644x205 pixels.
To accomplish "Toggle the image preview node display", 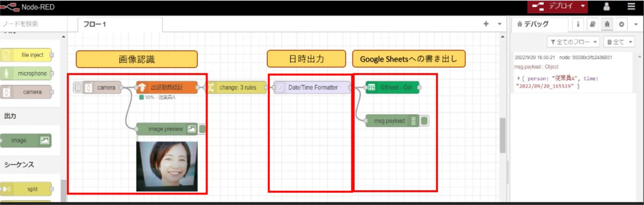I will (202, 129).
